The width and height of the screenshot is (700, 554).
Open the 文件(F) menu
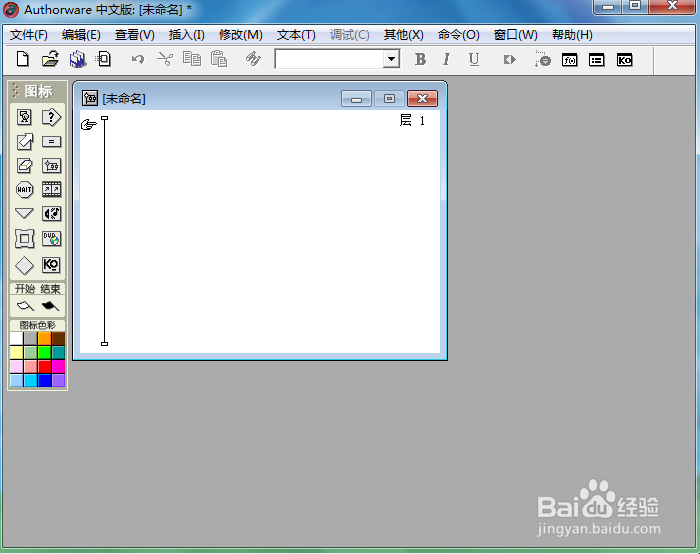(x=29, y=35)
